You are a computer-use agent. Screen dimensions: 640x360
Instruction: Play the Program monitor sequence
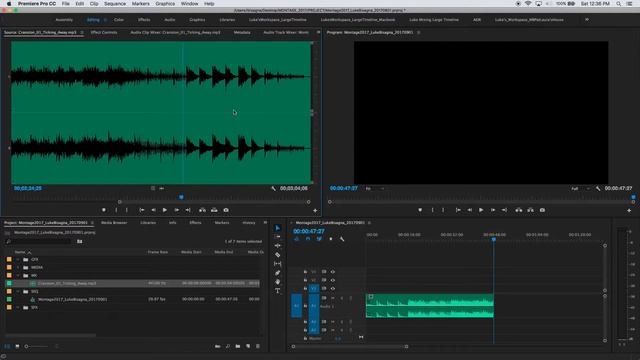click(x=481, y=210)
